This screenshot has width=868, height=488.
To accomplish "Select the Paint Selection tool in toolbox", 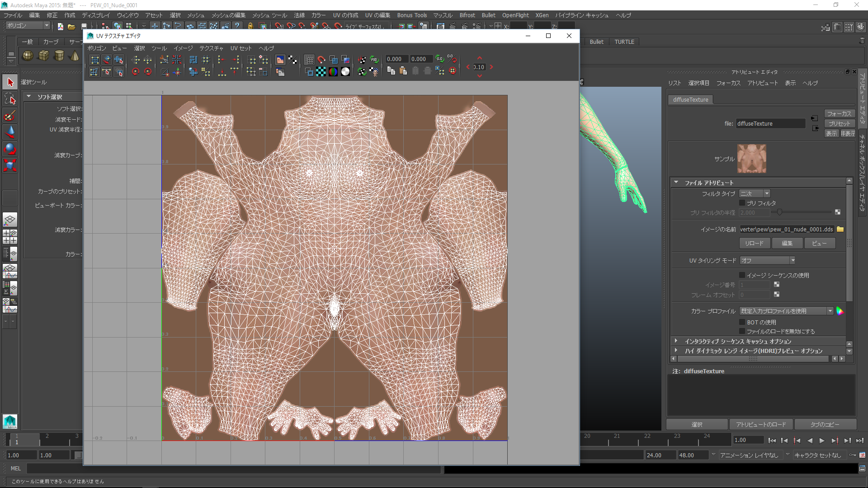I will (x=10, y=116).
